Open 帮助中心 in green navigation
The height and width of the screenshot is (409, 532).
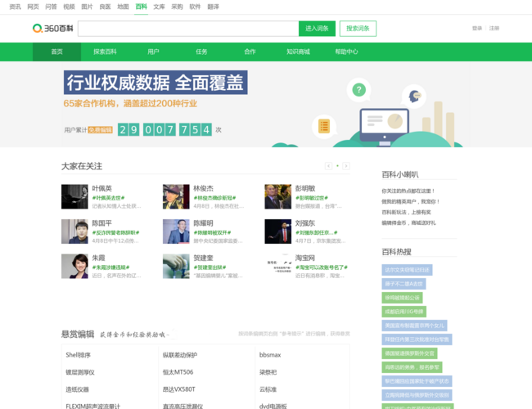pos(346,52)
